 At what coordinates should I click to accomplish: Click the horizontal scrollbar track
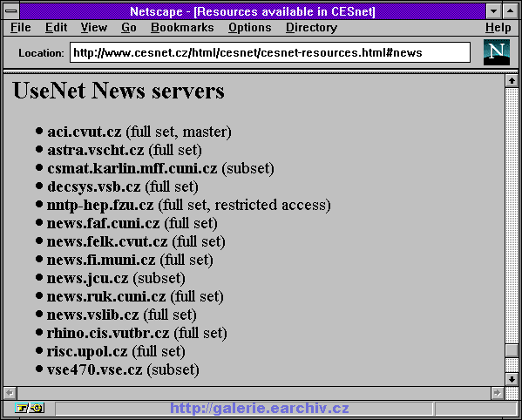(254, 393)
